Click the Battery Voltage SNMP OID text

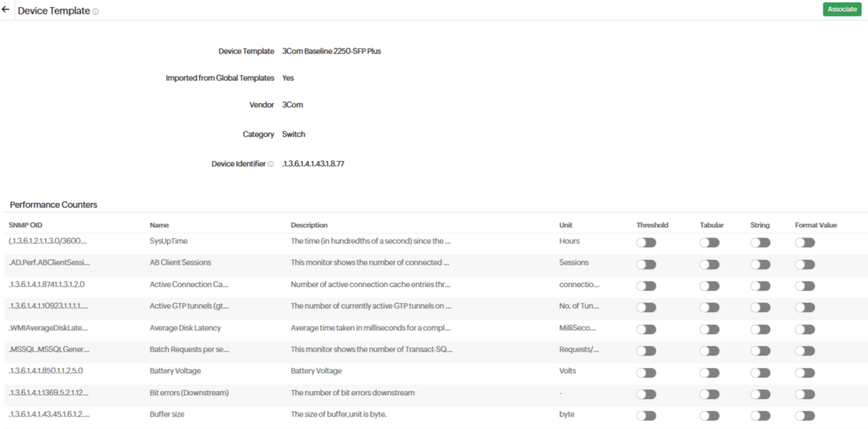tap(46, 371)
